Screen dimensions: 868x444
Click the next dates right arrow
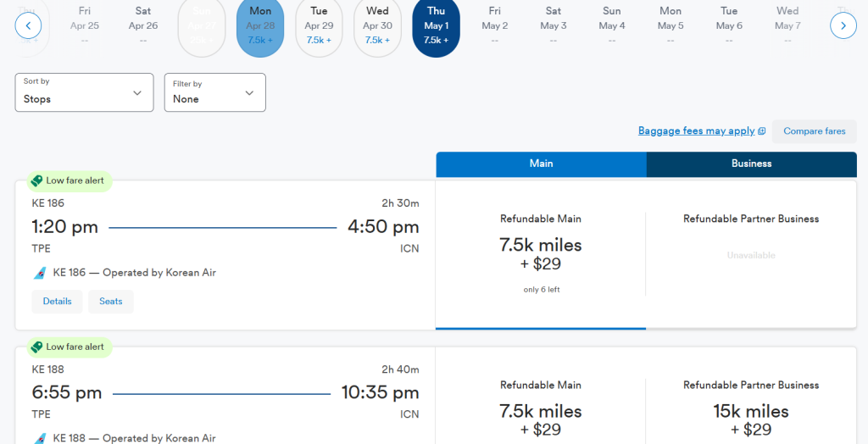(x=843, y=25)
